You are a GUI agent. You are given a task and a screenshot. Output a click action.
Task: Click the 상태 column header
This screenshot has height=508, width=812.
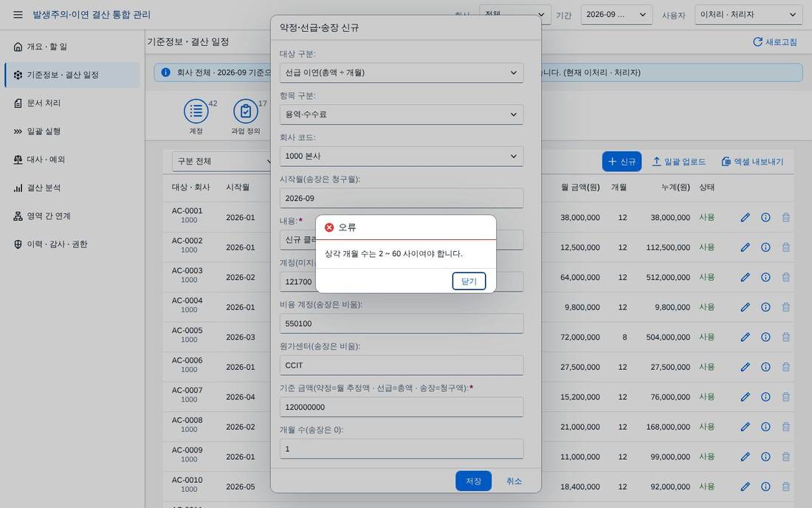(706, 187)
